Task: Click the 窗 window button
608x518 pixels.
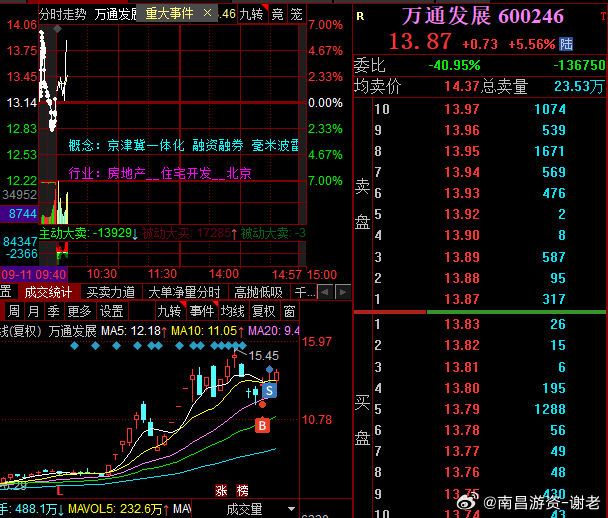Action: point(289,311)
